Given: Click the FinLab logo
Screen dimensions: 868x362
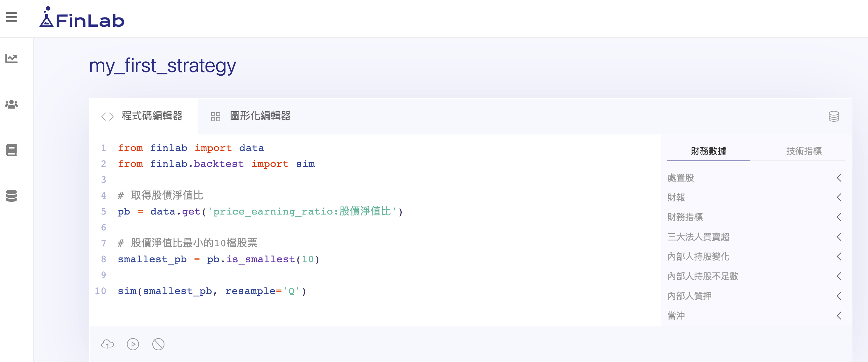Looking at the screenshot, I should point(82,18).
